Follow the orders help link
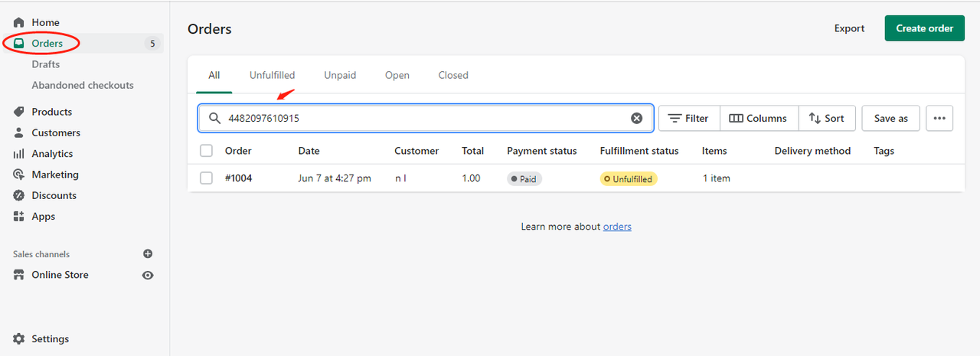The image size is (980, 356). click(x=617, y=227)
